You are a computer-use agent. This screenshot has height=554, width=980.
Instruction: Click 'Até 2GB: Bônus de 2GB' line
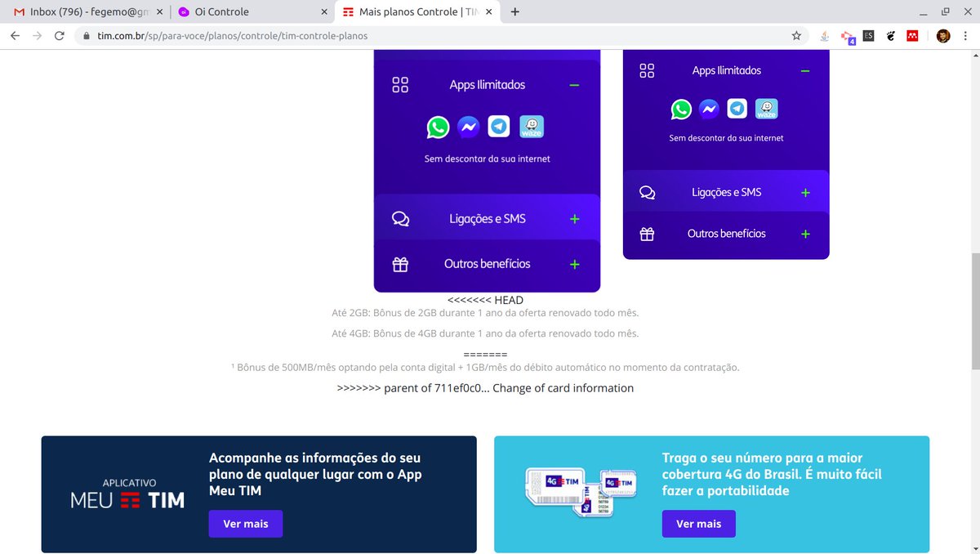(485, 313)
